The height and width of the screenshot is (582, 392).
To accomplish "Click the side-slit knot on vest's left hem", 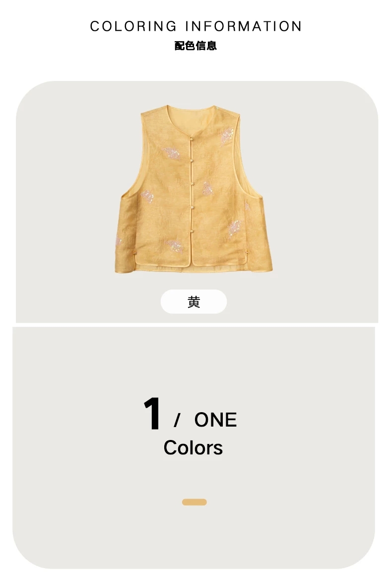I will click(135, 253).
